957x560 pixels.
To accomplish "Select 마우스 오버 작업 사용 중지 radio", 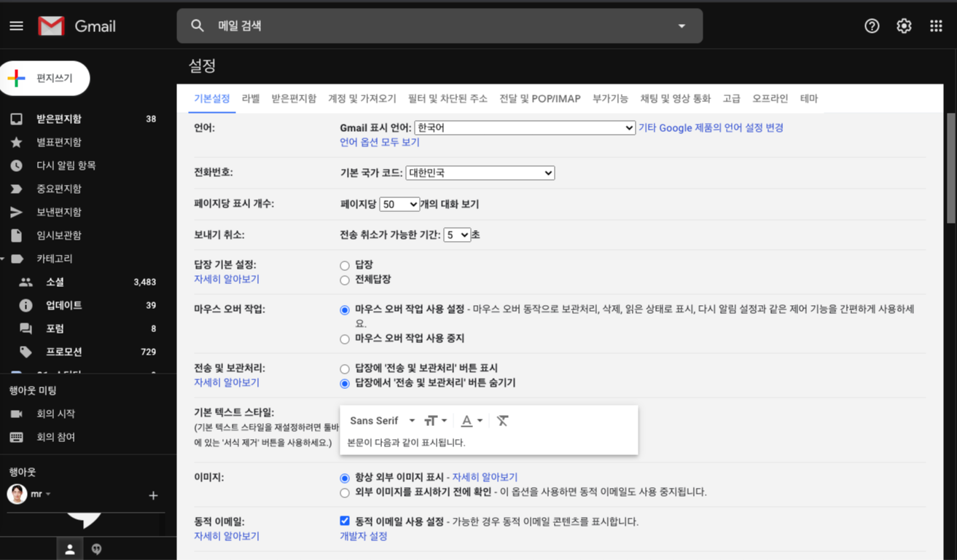I will point(345,339).
